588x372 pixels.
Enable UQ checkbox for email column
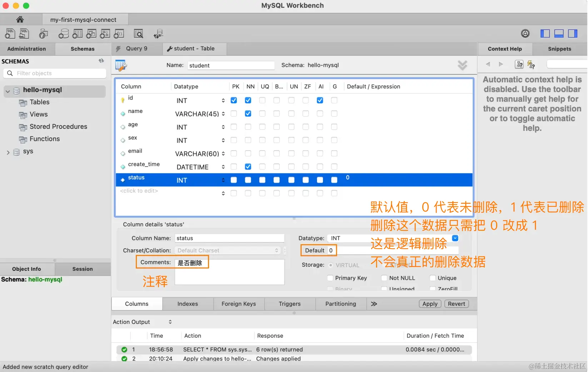tap(262, 153)
